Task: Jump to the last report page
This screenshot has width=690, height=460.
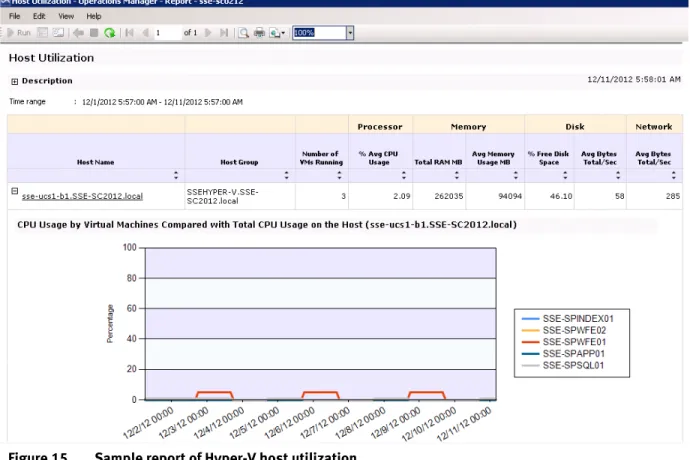Action: point(224,33)
